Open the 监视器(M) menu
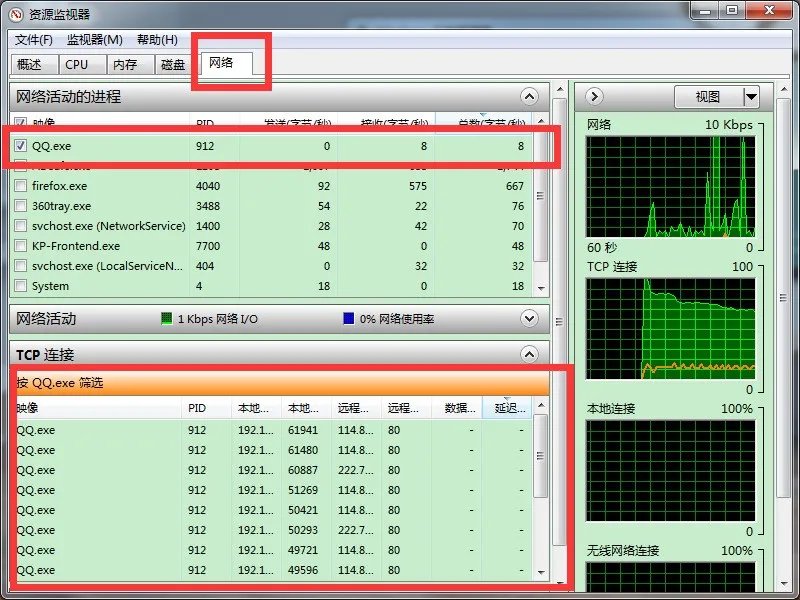The height and width of the screenshot is (600, 800). click(x=94, y=40)
